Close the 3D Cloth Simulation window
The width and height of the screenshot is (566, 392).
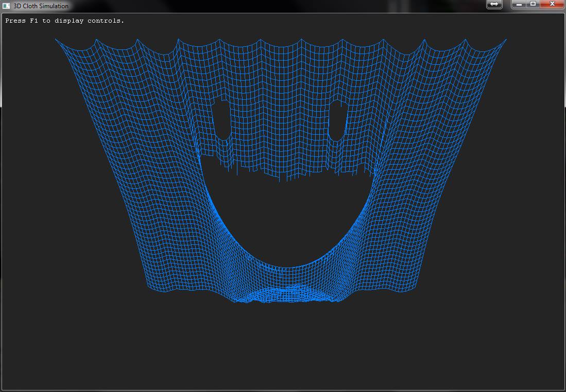point(552,4)
